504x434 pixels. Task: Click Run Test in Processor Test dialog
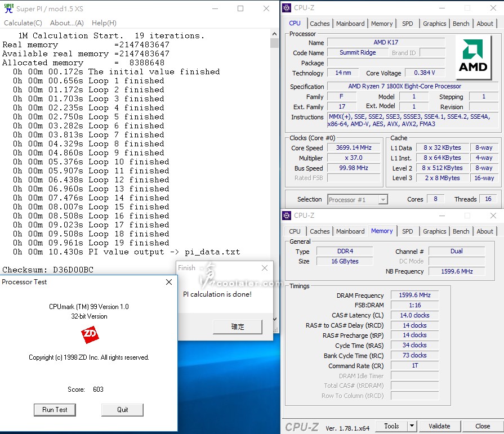(x=55, y=410)
